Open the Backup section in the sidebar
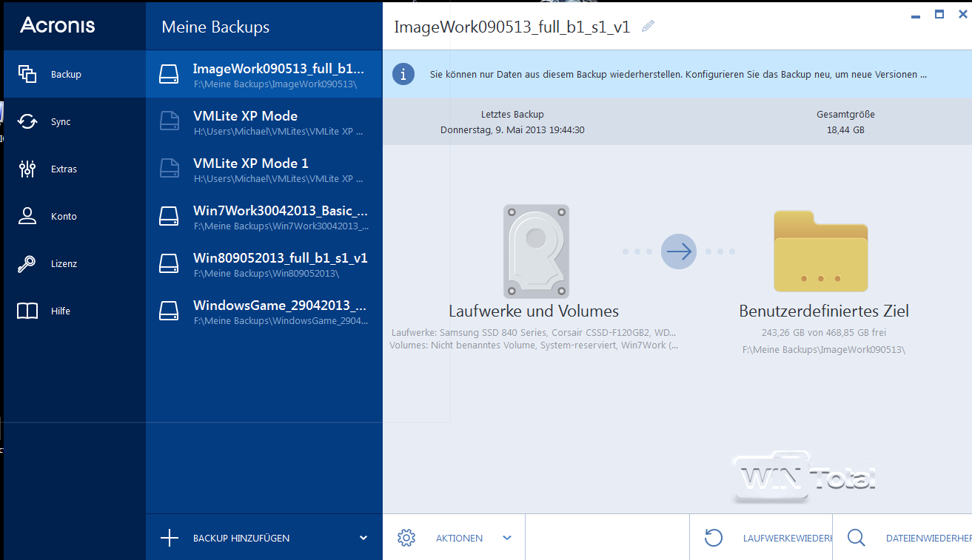Viewport: 972px width, 560px height. [75, 74]
